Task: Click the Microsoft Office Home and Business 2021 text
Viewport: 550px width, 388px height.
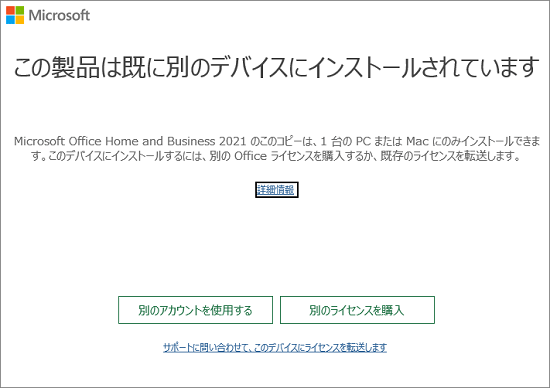Action: pos(130,141)
